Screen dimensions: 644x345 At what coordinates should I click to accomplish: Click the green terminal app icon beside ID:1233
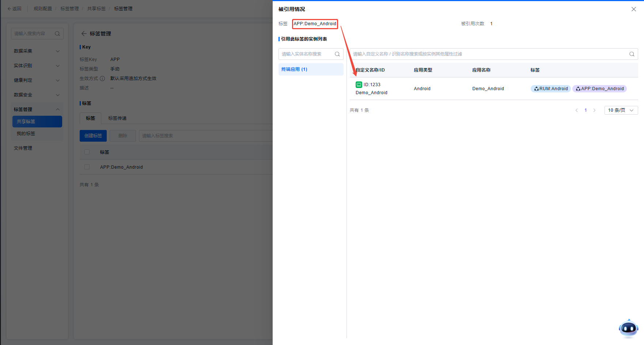[359, 85]
